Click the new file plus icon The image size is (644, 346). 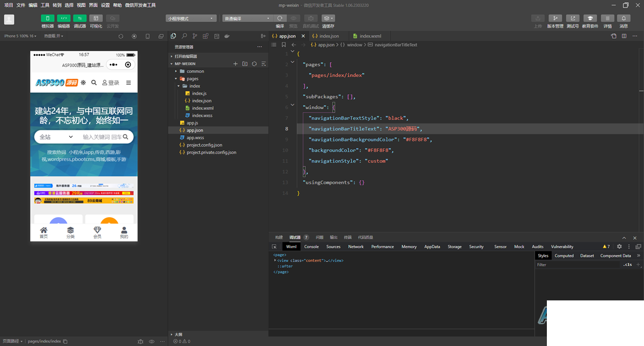[x=235, y=64]
